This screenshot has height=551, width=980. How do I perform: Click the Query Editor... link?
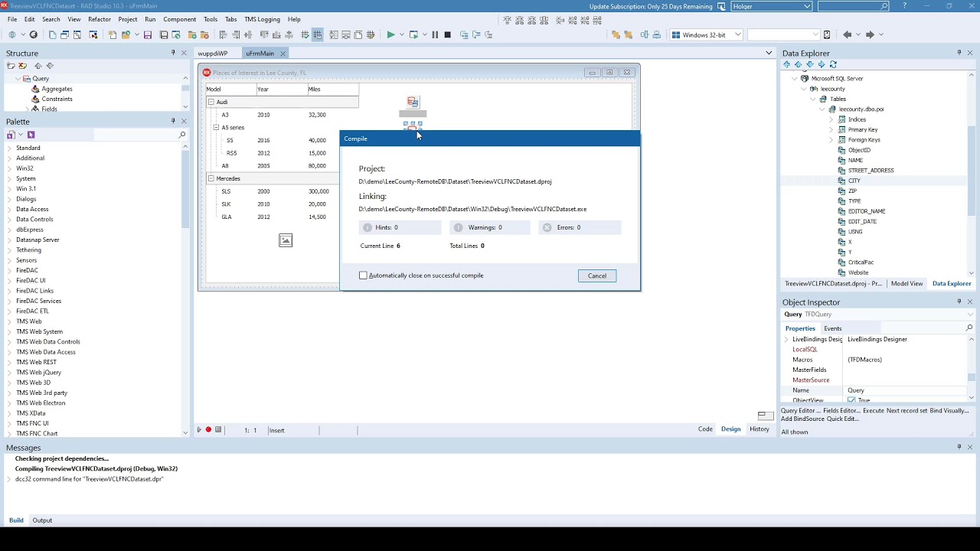coord(801,411)
